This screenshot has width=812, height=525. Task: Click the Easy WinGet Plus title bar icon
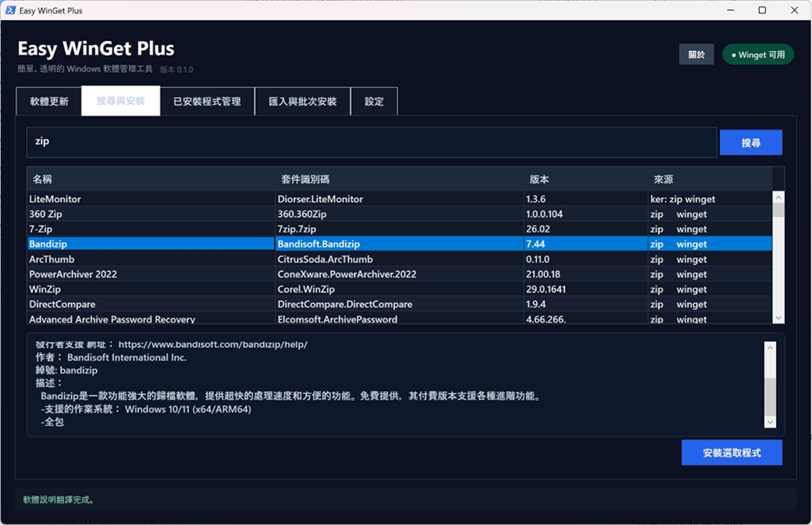[10, 10]
